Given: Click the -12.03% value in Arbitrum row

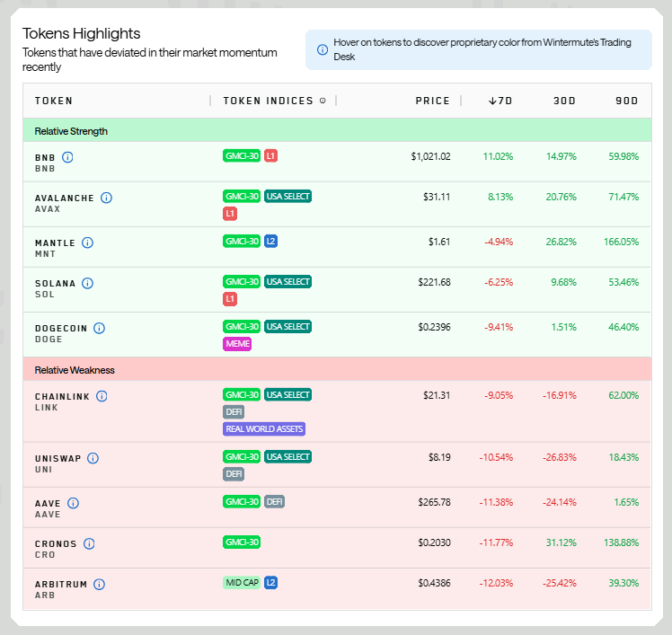Looking at the screenshot, I should 496,583.
